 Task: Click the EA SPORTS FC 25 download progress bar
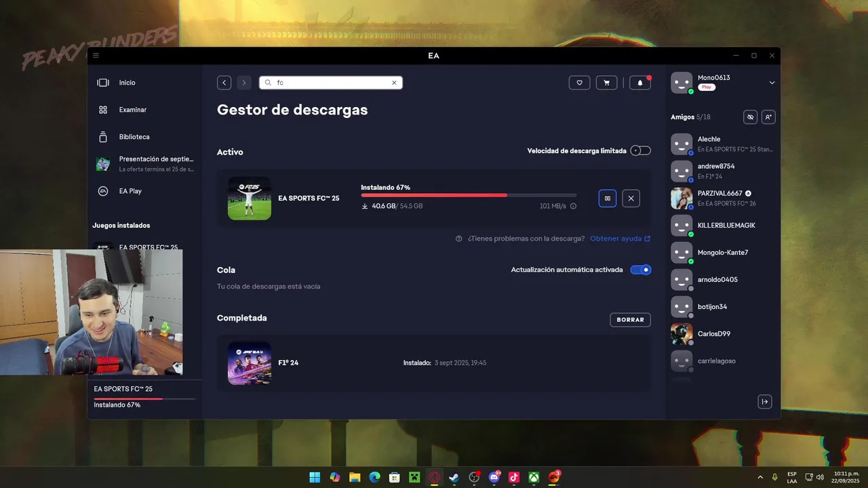click(x=469, y=195)
